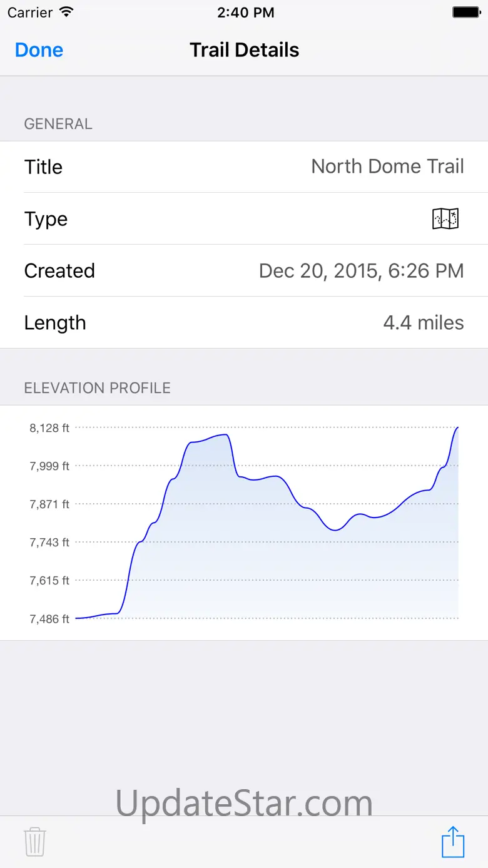
Task: Tap the trash delete icon
Action: 34,842
